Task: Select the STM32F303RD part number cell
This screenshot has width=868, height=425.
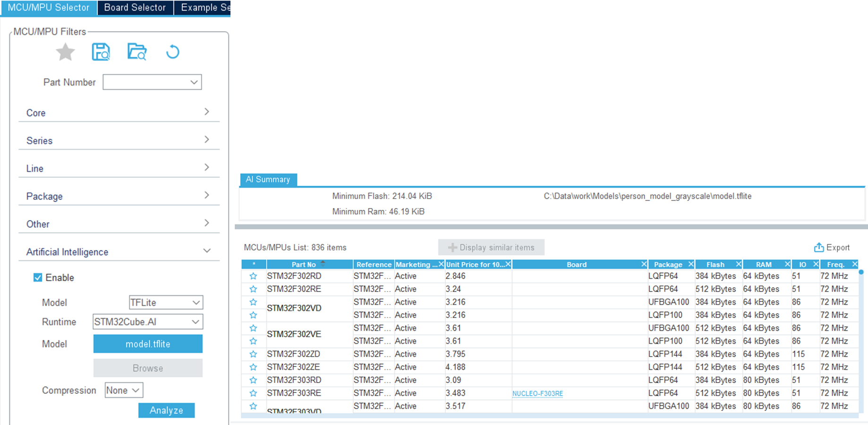Action: (x=309, y=380)
